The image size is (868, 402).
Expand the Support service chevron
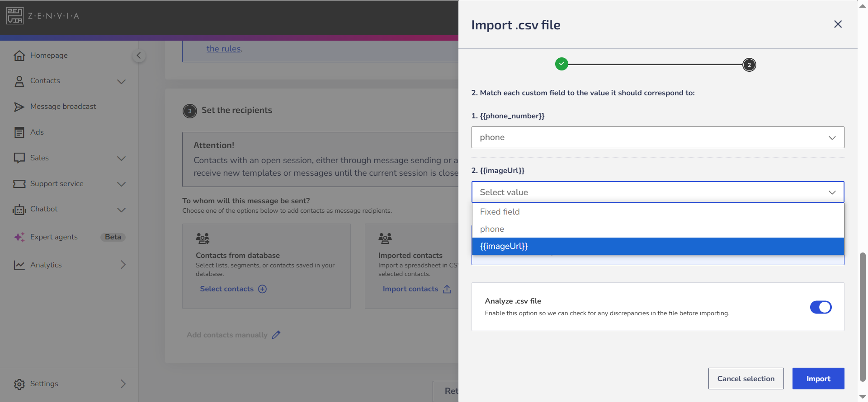pyautogui.click(x=121, y=184)
